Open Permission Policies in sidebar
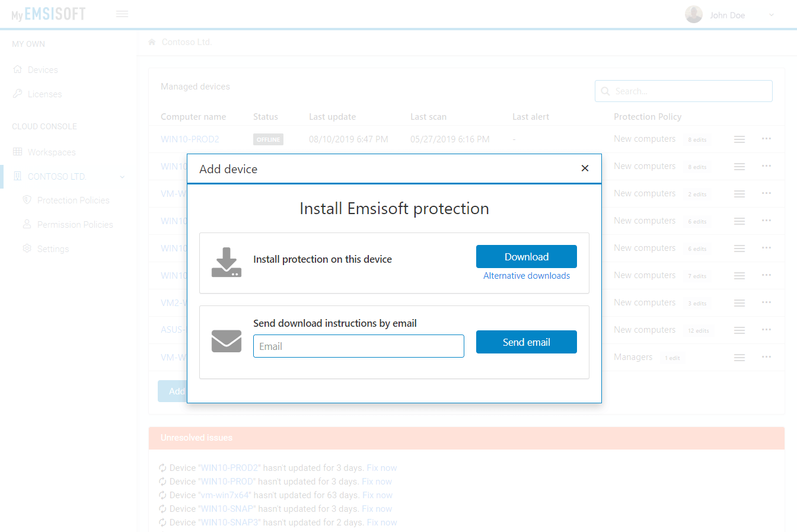Image resolution: width=797 pixels, height=532 pixels. [x=75, y=225]
